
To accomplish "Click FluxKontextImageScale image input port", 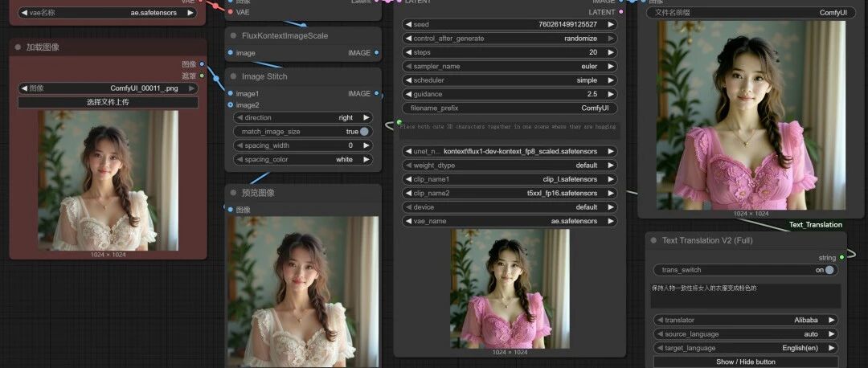I will point(231,52).
